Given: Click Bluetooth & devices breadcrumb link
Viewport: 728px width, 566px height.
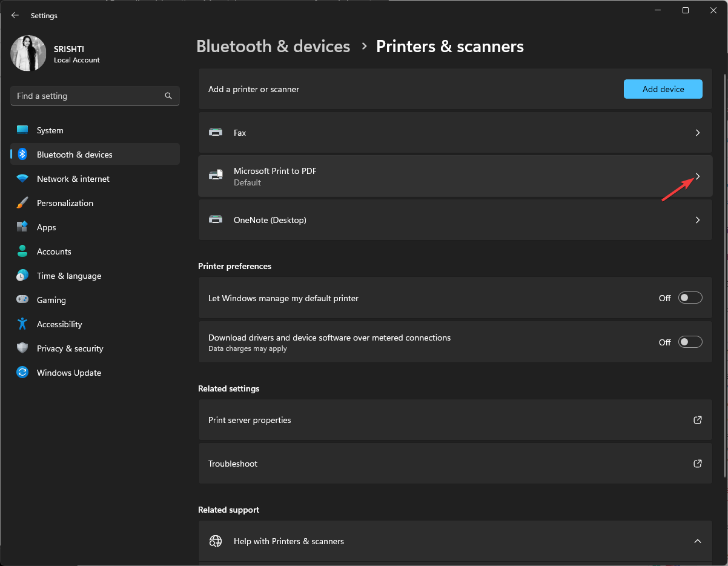Looking at the screenshot, I should tap(273, 47).
